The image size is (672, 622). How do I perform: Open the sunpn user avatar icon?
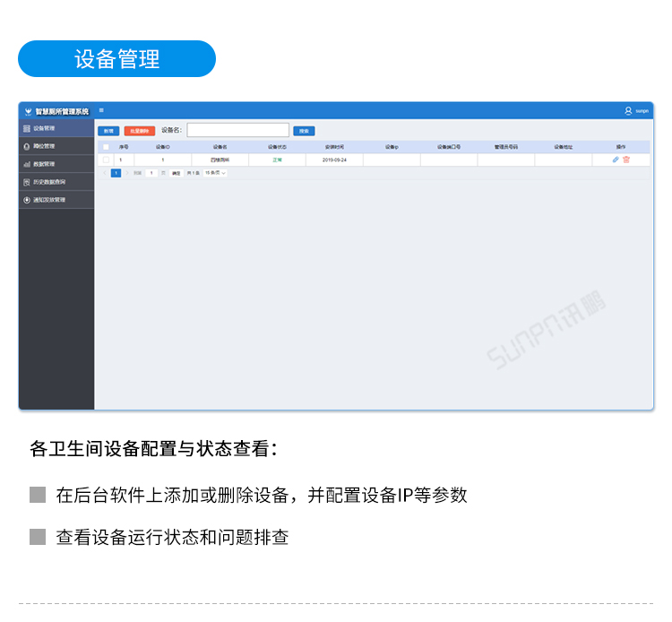628,110
